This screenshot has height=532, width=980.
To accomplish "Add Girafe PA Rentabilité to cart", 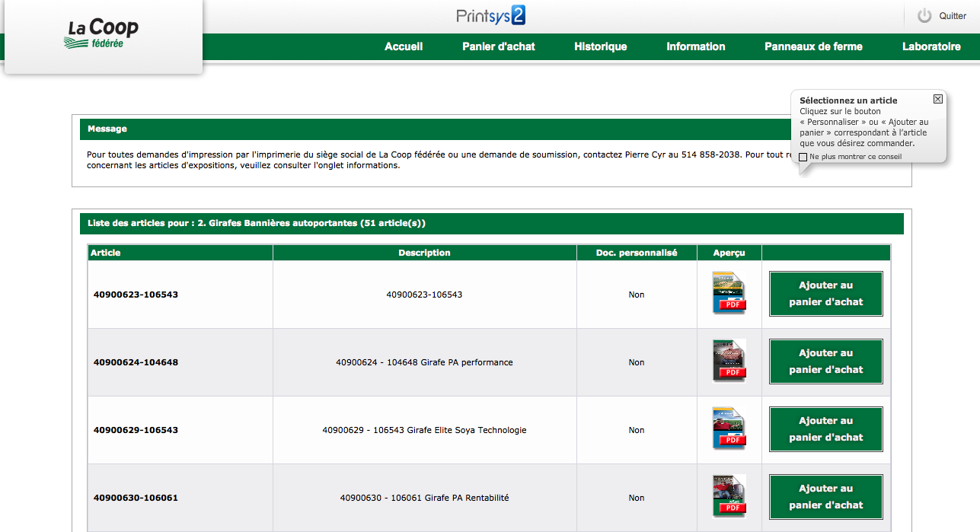I will [826, 497].
